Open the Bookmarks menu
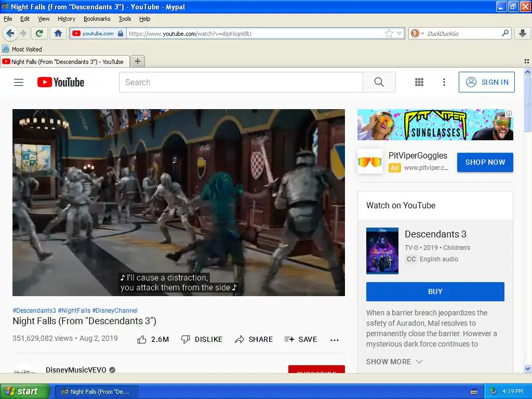The height and width of the screenshot is (399, 532). (97, 19)
